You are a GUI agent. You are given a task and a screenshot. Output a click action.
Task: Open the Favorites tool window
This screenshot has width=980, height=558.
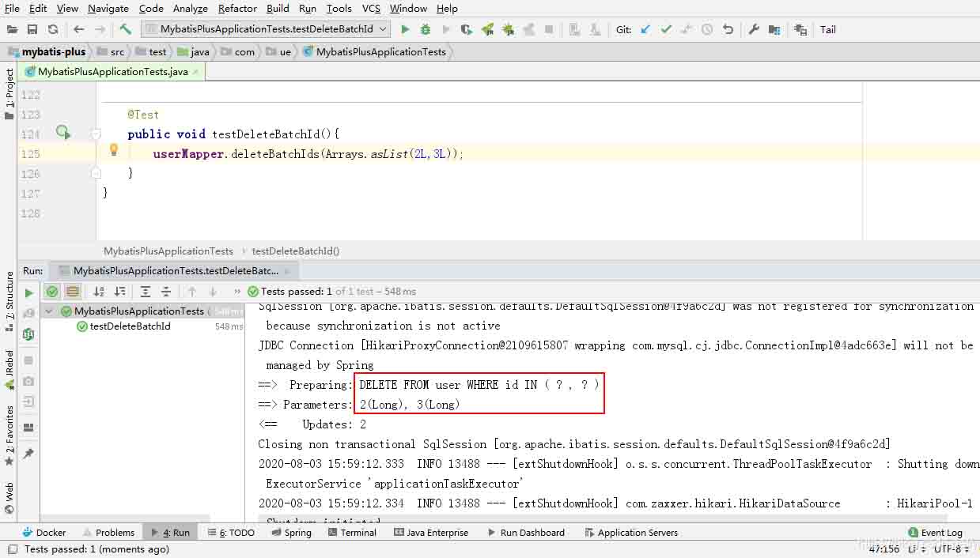click(9, 435)
